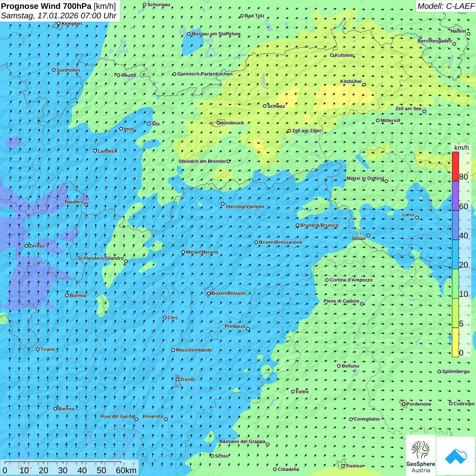Image resolution: width=476 pixels, height=476 pixels.
Task: Click the purple legend segment below 80
Action: pyautogui.click(x=455, y=195)
